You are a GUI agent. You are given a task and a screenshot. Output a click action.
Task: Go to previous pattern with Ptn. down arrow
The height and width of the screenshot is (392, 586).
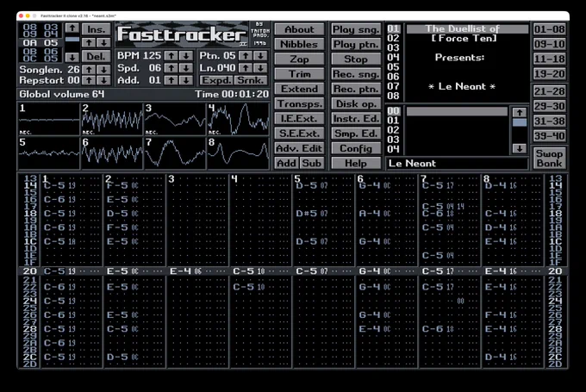[260, 56]
